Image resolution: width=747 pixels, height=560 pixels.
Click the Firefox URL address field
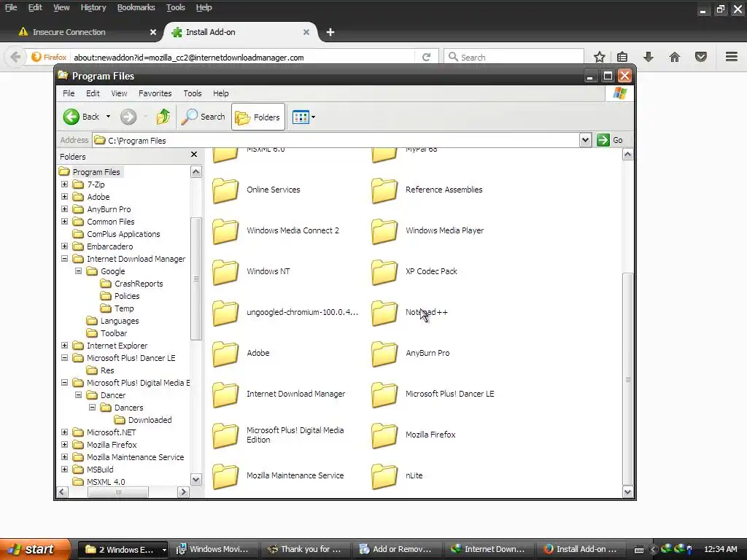point(243,57)
